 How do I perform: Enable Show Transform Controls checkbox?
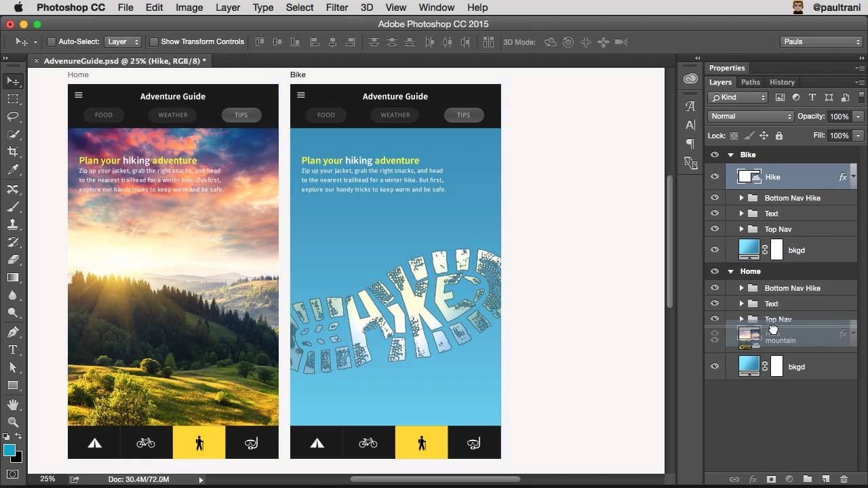[x=154, y=42]
